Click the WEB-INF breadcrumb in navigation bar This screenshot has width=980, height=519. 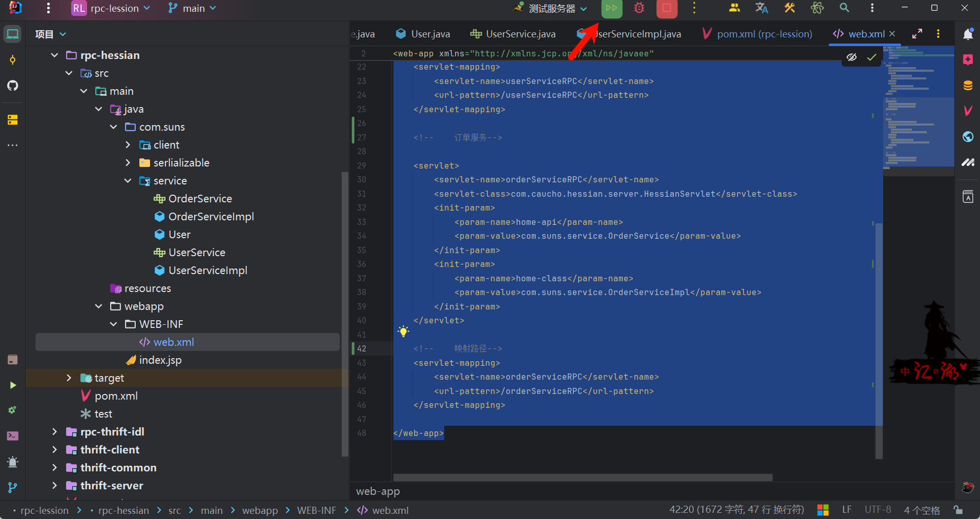tap(317, 510)
